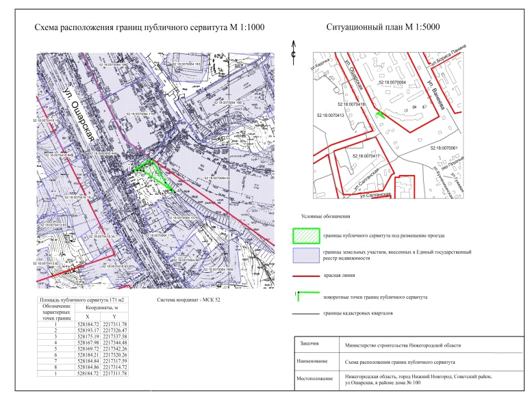Click legend text 'границы публичного сервитута под размещение проезда'
Screen dimensions: 532x398
pyautogui.click(x=383, y=236)
